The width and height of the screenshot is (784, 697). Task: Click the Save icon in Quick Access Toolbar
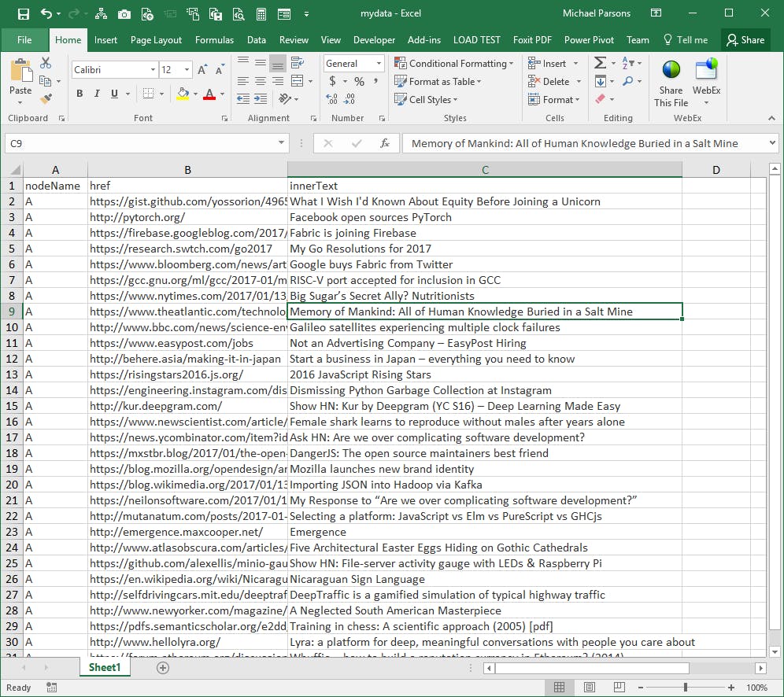coord(22,13)
